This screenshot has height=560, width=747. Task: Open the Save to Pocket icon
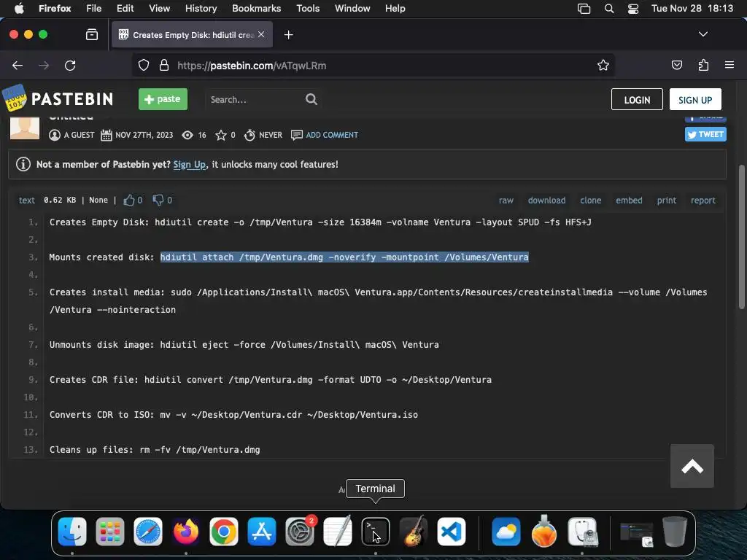[x=676, y=65]
